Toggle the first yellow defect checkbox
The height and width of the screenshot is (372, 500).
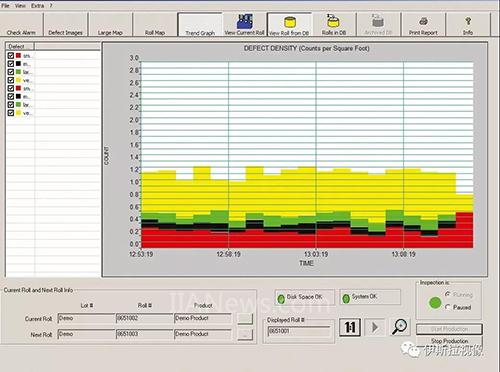(11, 80)
